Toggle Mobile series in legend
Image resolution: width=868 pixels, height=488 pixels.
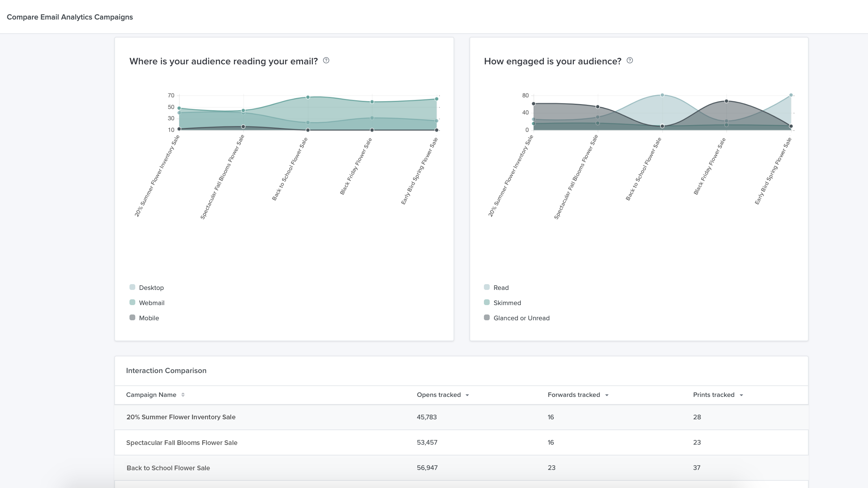144,318
